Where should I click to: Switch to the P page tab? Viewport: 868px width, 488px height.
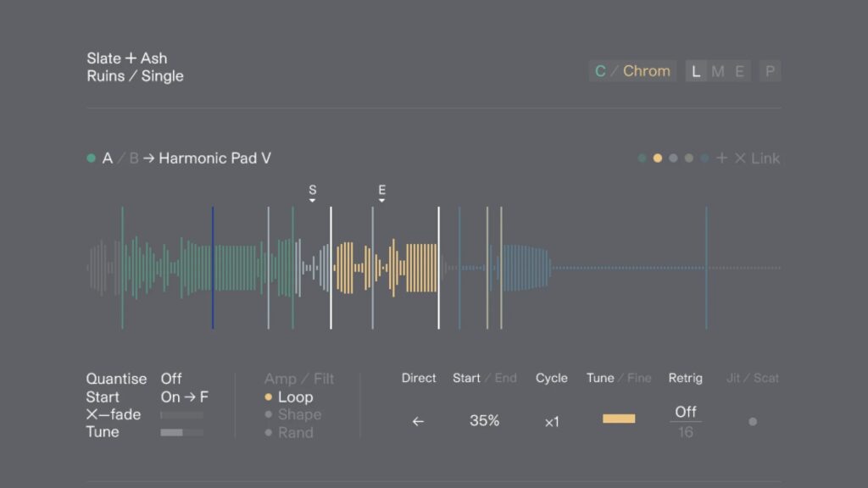pyautogui.click(x=770, y=71)
